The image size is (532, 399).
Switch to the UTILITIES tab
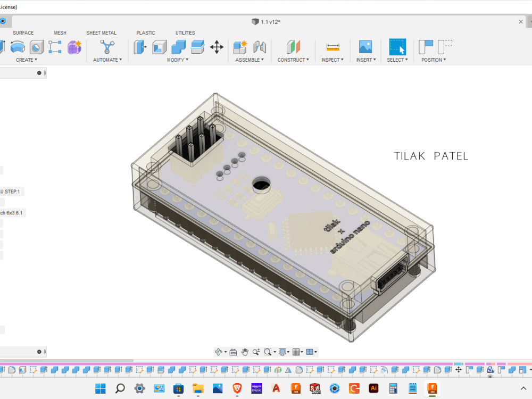coord(185,33)
